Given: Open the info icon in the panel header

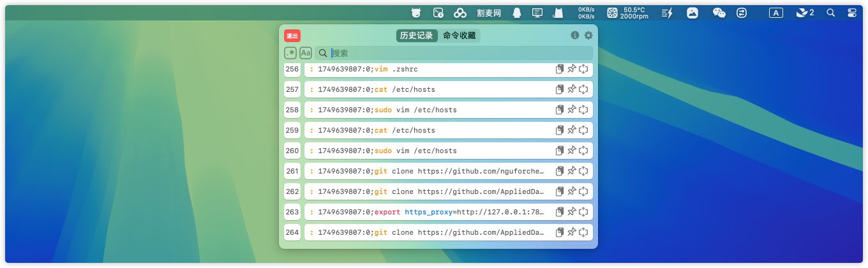Looking at the screenshot, I should pyautogui.click(x=574, y=36).
